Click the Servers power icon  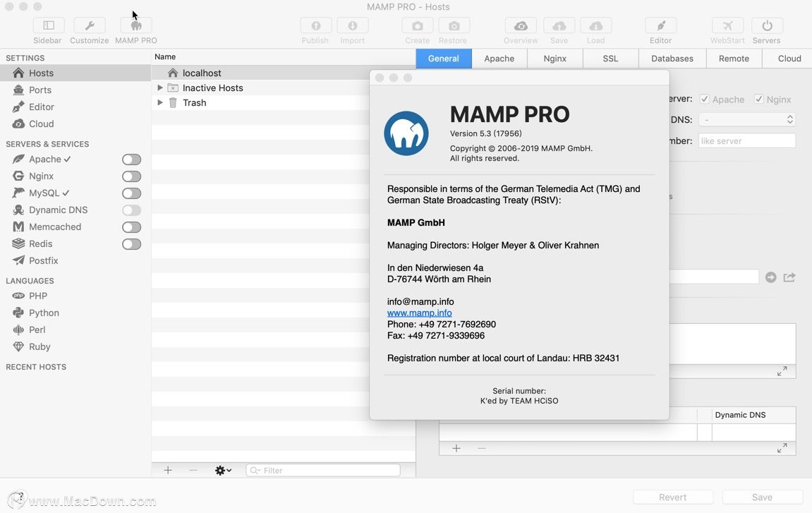pos(767,25)
